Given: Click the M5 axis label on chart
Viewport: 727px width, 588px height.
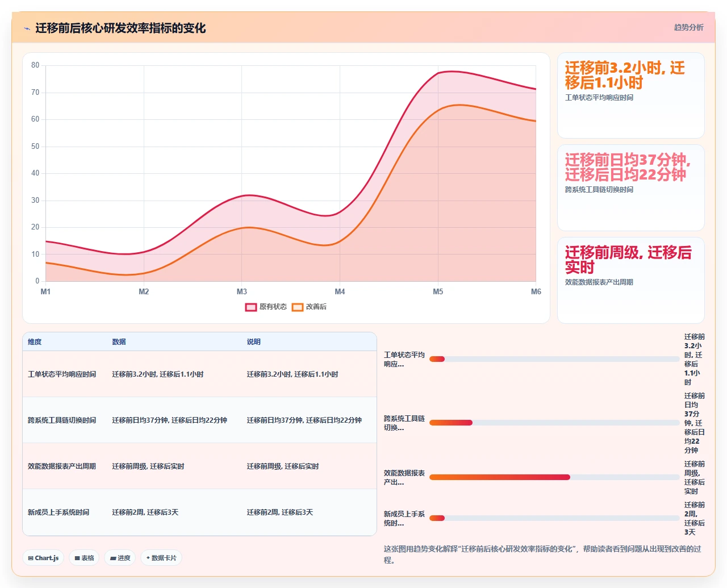Looking at the screenshot, I should coord(438,291).
